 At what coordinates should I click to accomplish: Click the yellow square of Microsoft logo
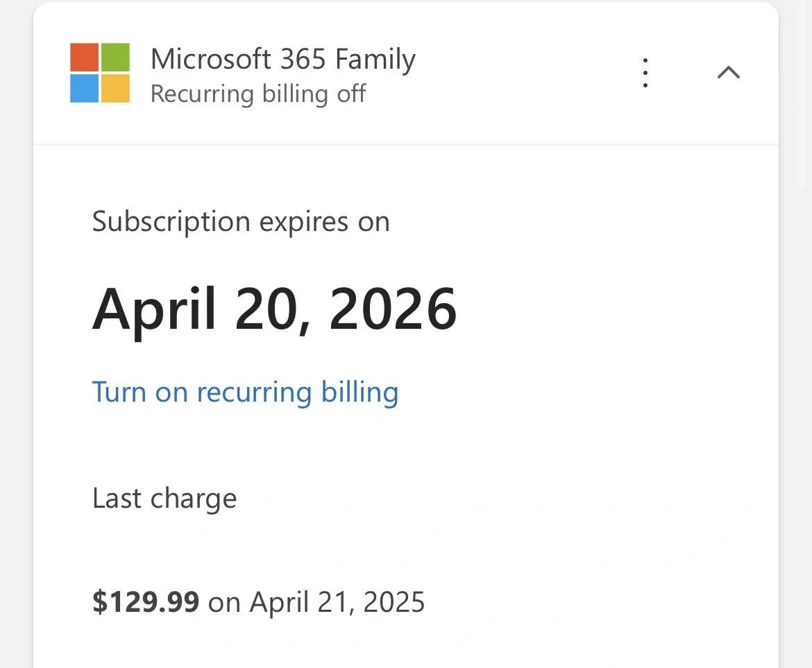115,88
